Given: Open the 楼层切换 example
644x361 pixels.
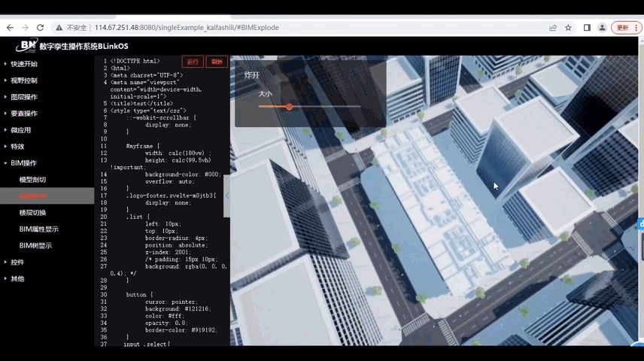Looking at the screenshot, I should (x=32, y=213).
